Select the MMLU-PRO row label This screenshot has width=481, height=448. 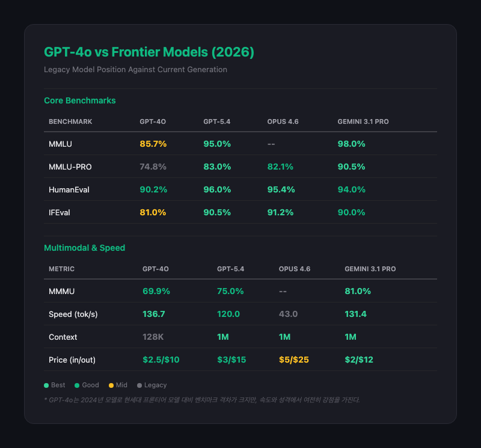click(x=70, y=167)
